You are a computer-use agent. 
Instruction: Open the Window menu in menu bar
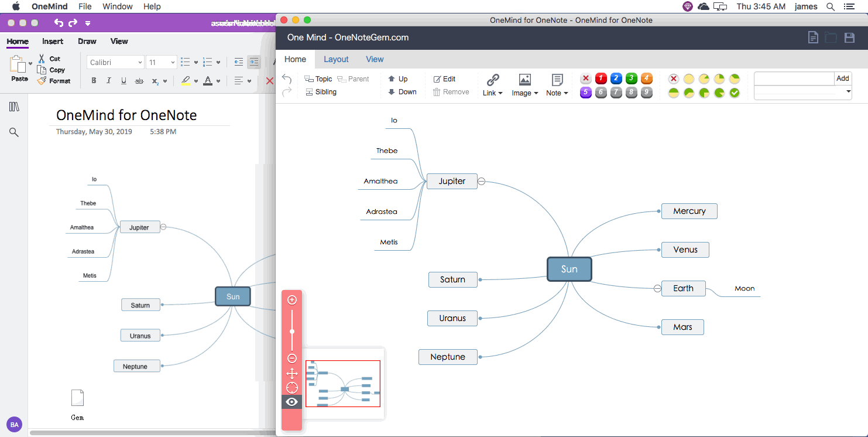(117, 6)
